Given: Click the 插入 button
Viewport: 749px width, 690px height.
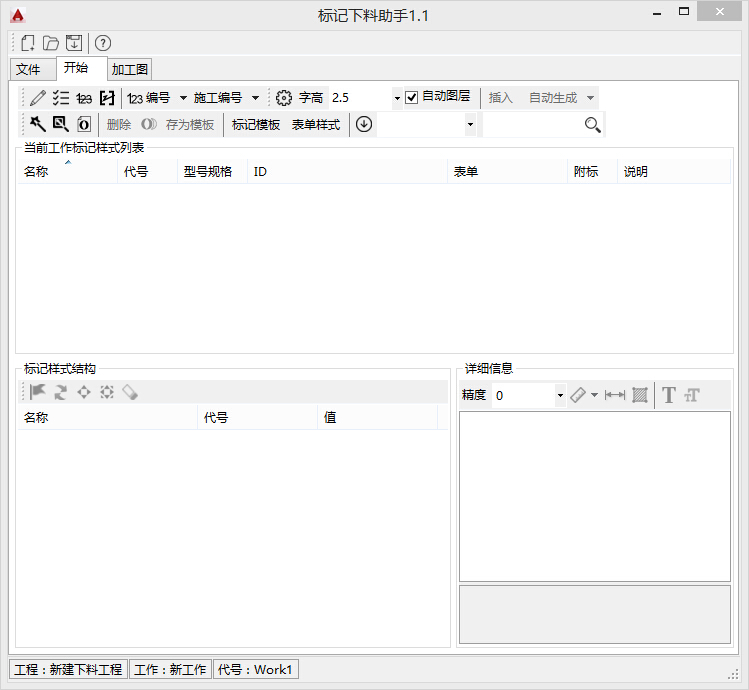Looking at the screenshot, I should point(501,98).
